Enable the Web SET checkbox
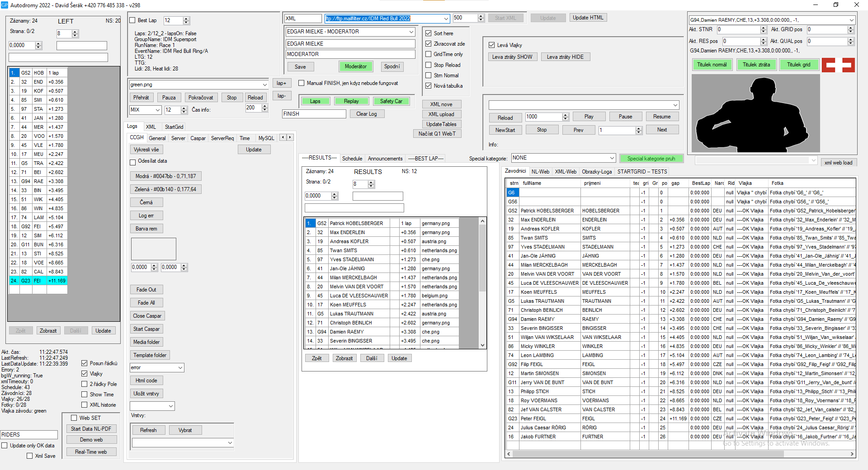Screen dimensions: 868x470 coord(74,418)
